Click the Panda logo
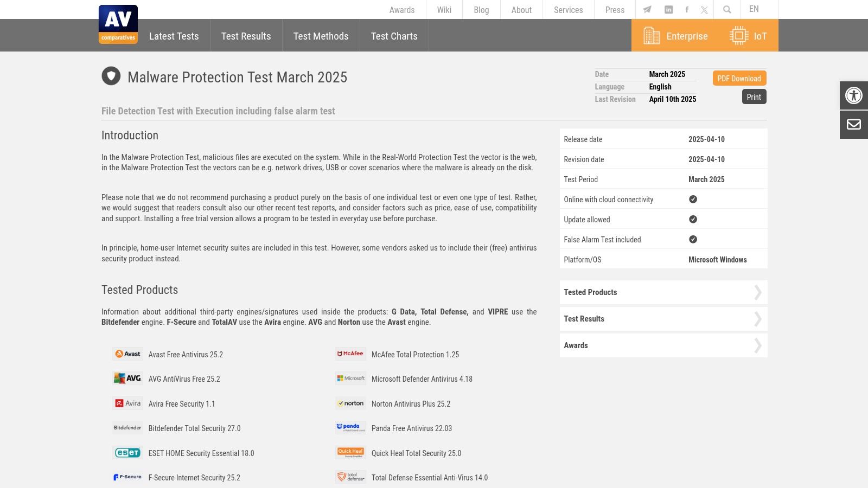The image size is (868, 488). click(x=350, y=428)
